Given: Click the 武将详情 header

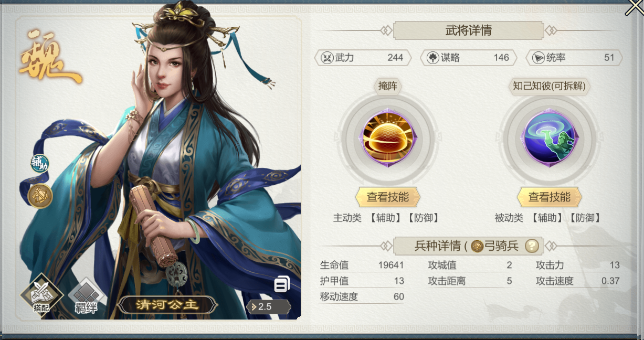Looking at the screenshot, I should pos(468,30).
